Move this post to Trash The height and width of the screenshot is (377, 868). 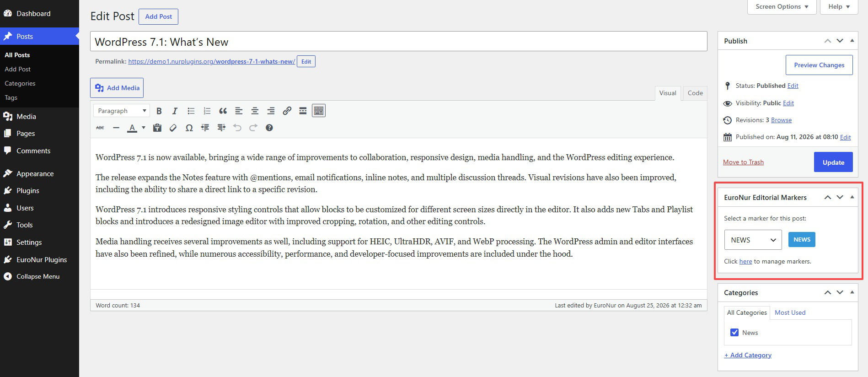click(x=743, y=162)
